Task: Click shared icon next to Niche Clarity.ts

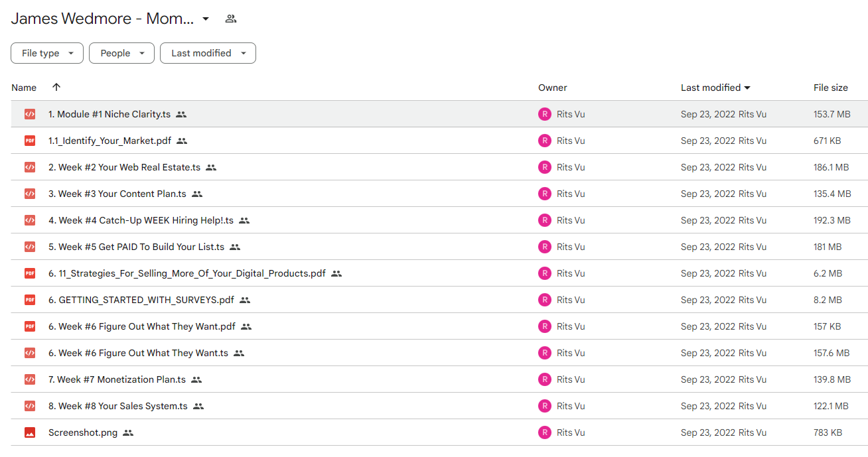Action: [181, 114]
